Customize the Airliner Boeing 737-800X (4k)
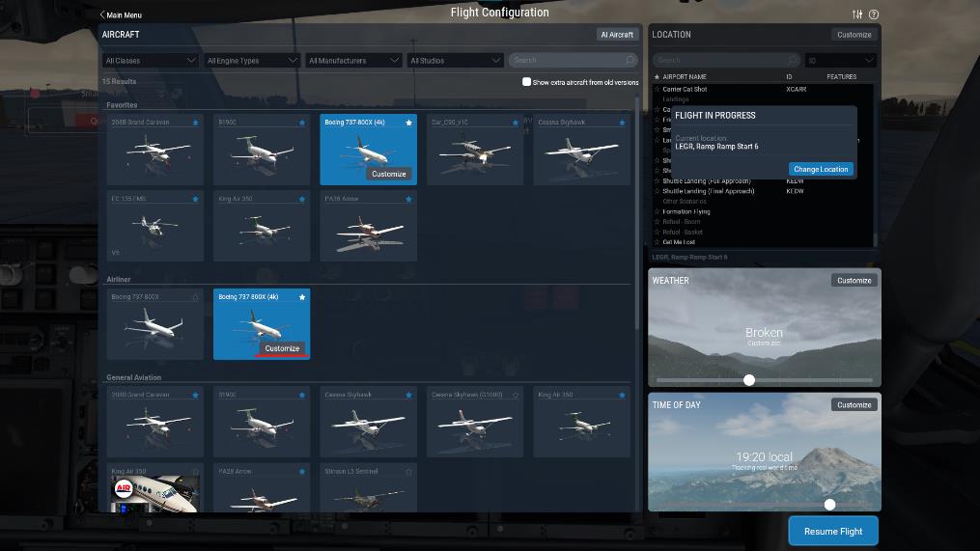 coord(282,348)
